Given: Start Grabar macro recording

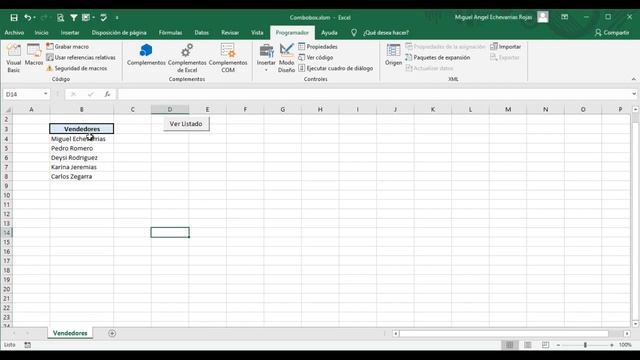Looking at the screenshot, I should click(67, 47).
